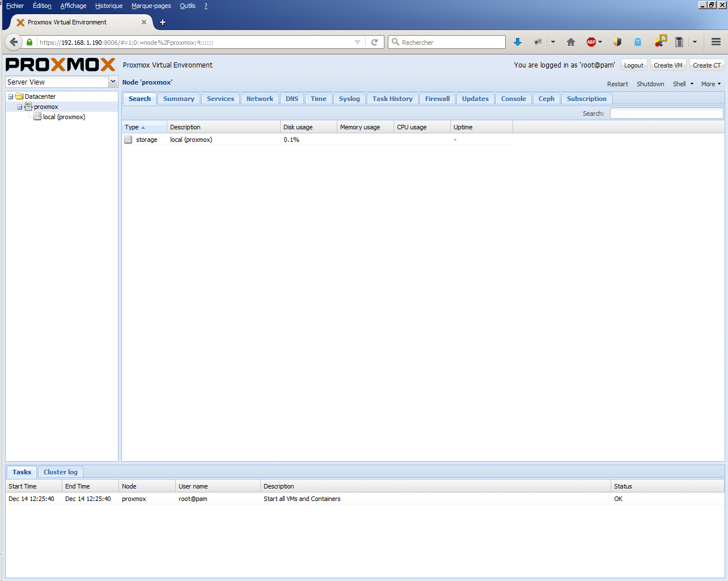
Task: Switch to the Services tab
Action: click(221, 99)
